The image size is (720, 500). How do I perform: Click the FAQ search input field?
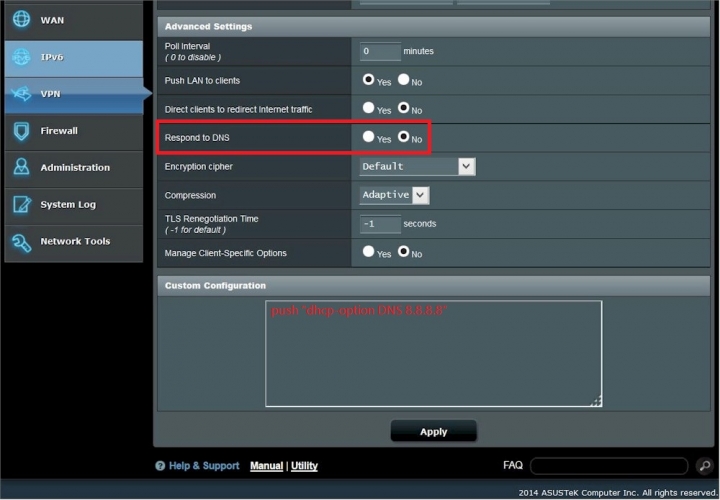609,466
